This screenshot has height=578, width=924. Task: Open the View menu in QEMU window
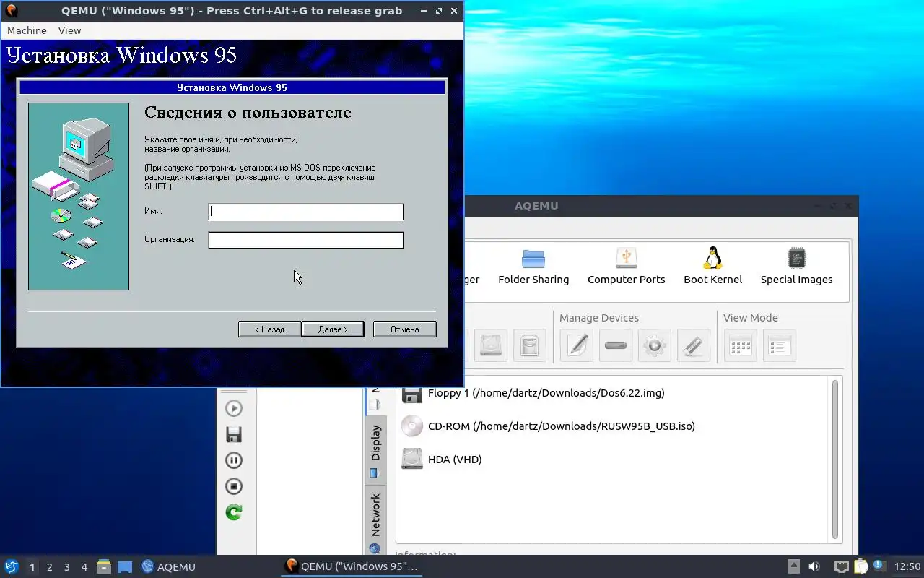click(x=69, y=30)
